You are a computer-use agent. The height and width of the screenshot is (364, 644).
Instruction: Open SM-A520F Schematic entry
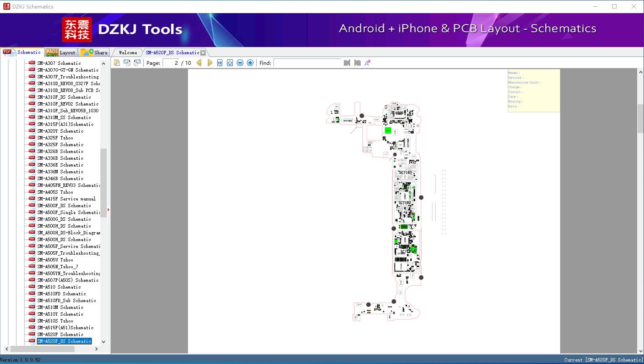(60, 334)
